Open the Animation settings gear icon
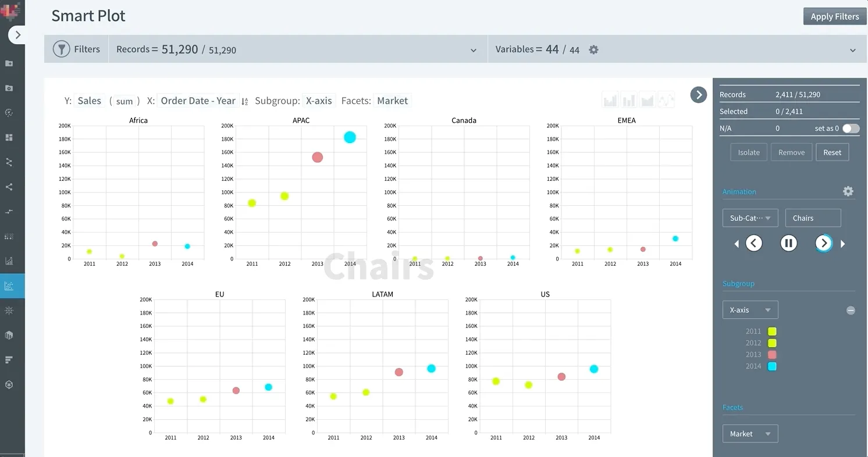 (x=848, y=191)
